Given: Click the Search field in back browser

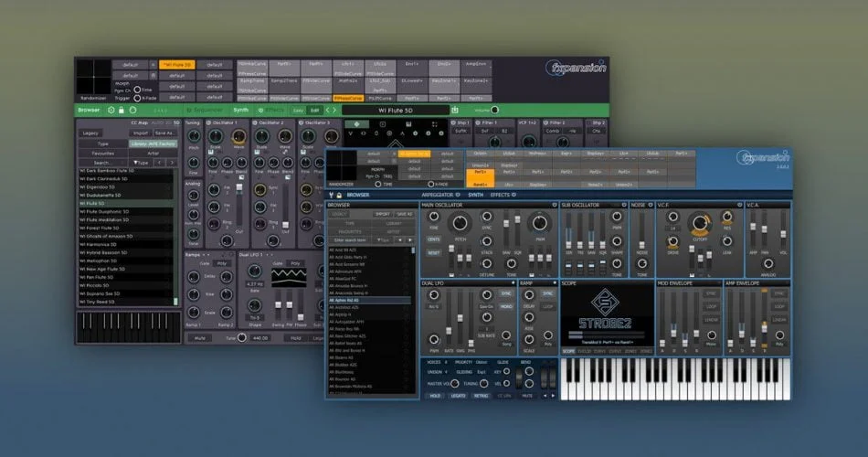Looking at the screenshot, I should click(102, 163).
